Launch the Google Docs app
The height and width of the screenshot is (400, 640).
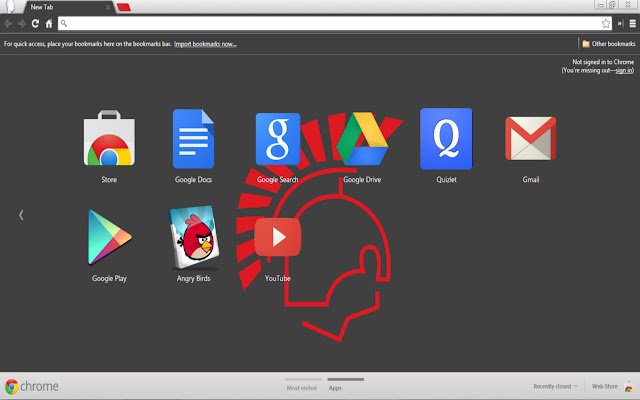[193, 138]
